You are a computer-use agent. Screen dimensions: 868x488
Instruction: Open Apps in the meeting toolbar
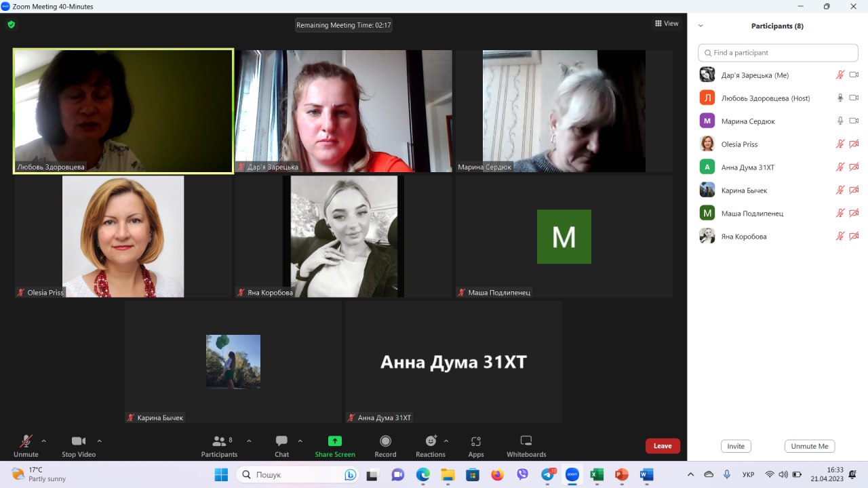(x=476, y=446)
